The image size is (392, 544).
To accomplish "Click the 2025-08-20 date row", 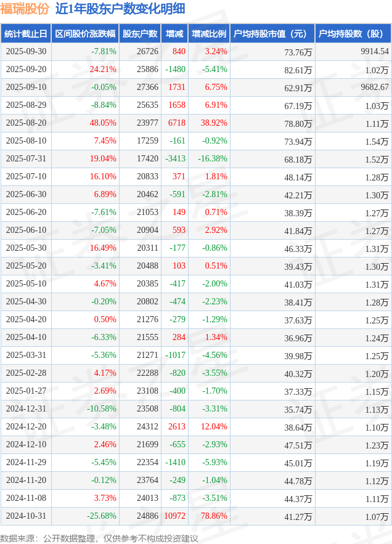I will tap(25, 123).
